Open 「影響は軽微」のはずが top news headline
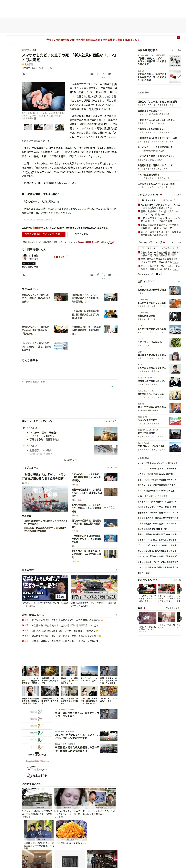Image resolution: width=186 pixels, height=868 pixels. point(44,476)
